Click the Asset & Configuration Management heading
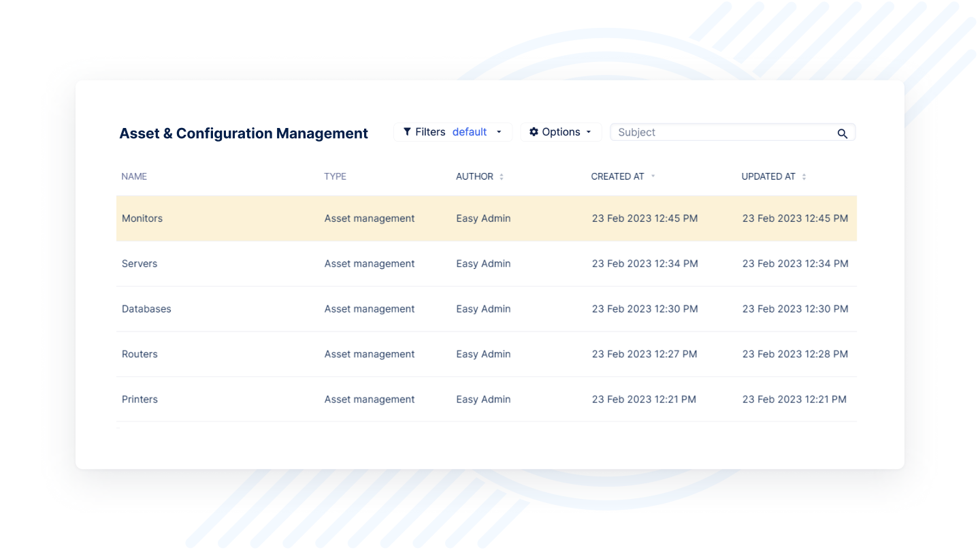 [x=244, y=133]
